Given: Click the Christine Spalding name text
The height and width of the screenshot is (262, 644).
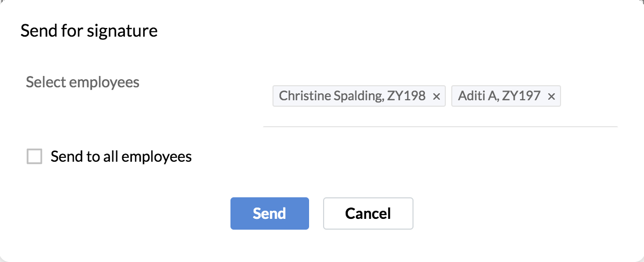Looking at the screenshot, I should click(x=330, y=96).
